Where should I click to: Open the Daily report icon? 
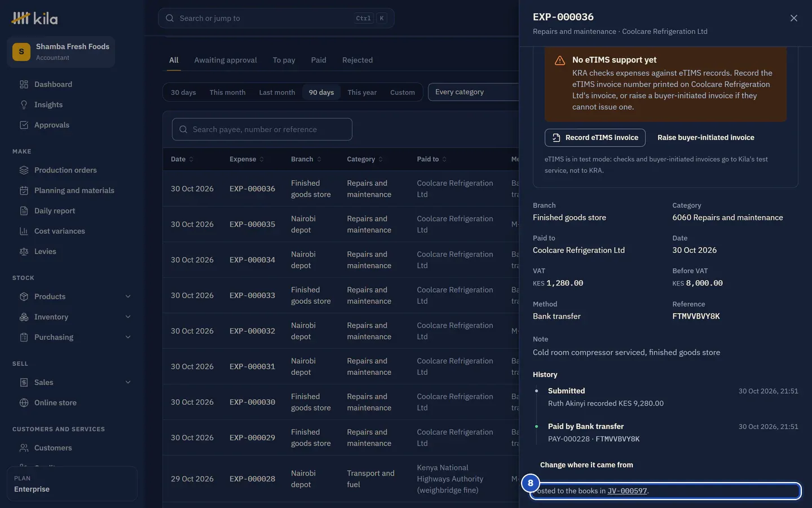[24, 211]
